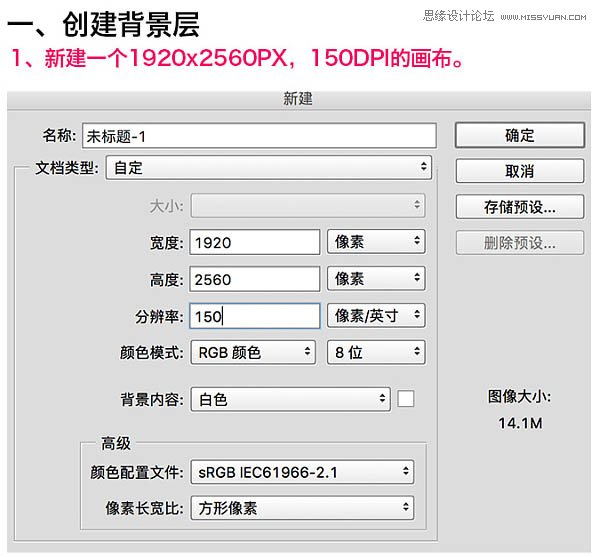Open 像素长宽比 dropdown showing 方形像素
The height and width of the screenshot is (557, 597).
[x=302, y=508]
